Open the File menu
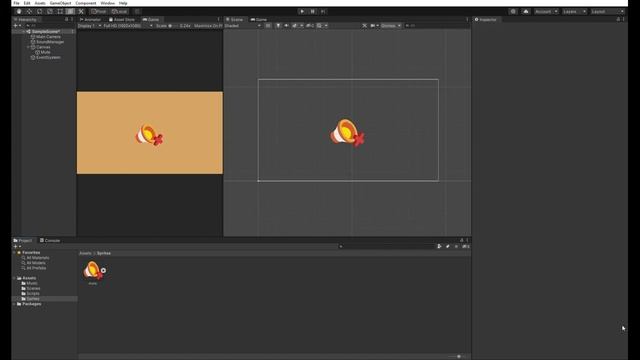The height and width of the screenshot is (360, 640). pos(16,3)
